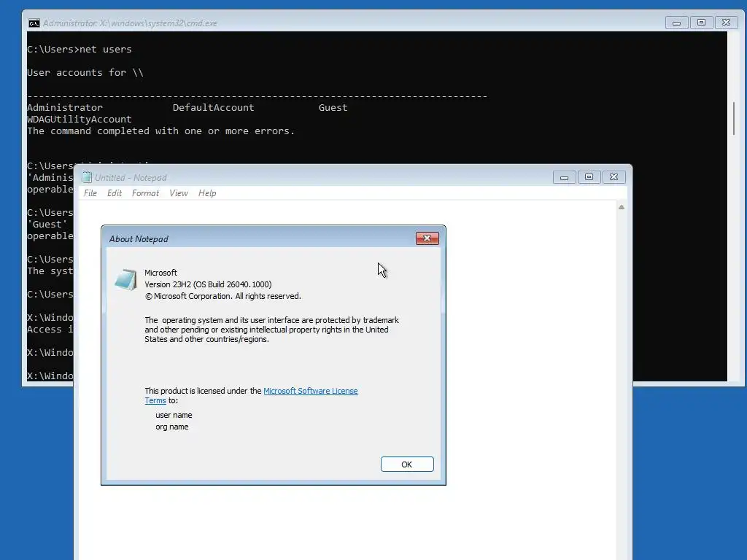This screenshot has width=747, height=560.
Task: Maximize the Notepad window
Action: click(x=589, y=177)
